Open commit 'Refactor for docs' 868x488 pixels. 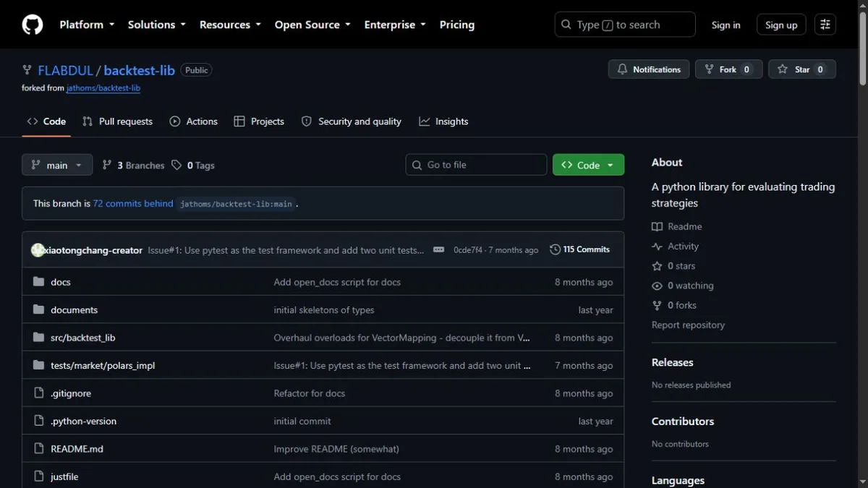309,393
